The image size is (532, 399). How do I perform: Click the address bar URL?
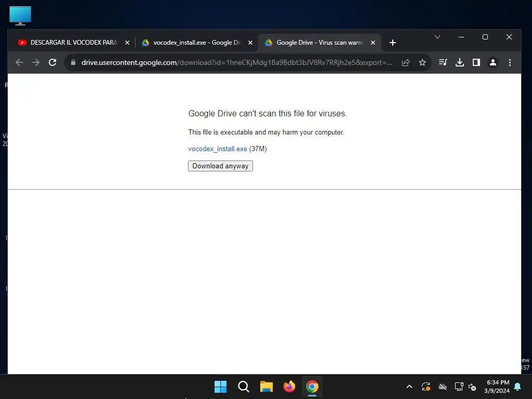[236, 62]
